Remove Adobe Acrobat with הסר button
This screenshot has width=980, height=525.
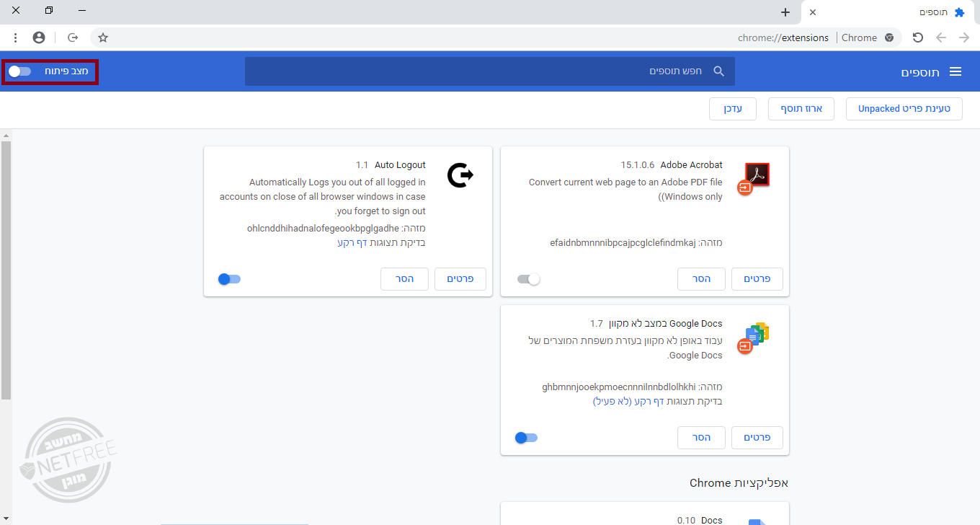coord(702,279)
